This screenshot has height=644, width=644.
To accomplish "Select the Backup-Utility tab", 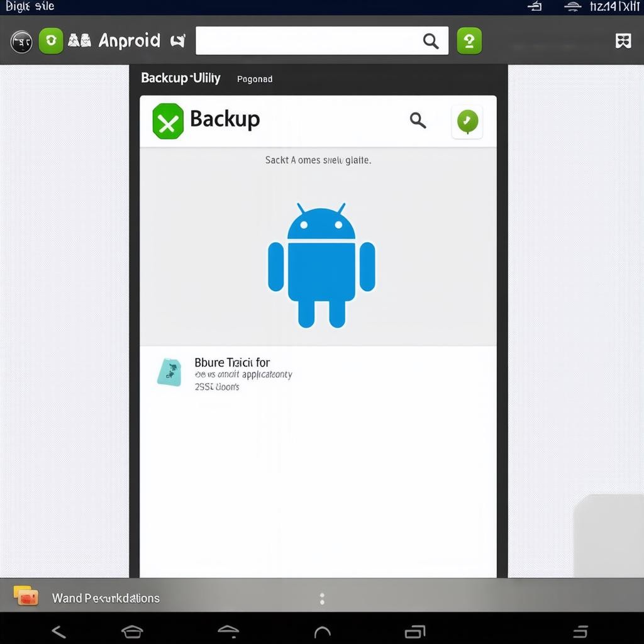I will click(x=180, y=78).
